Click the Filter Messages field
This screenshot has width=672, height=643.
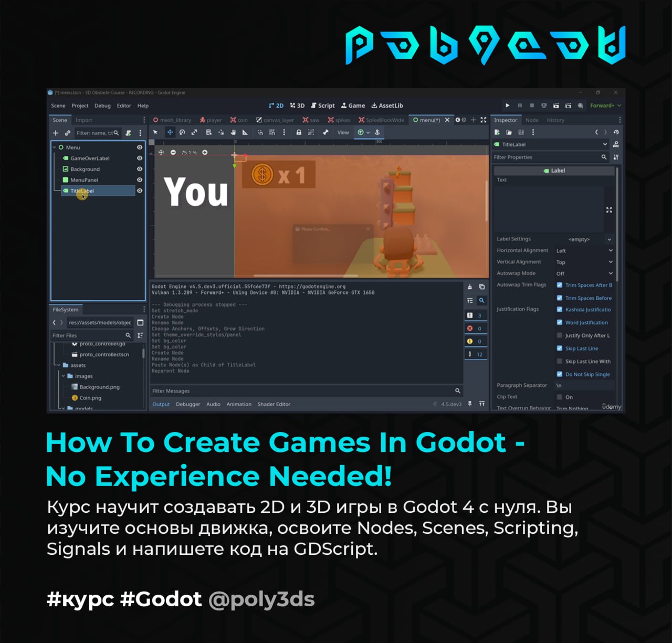click(x=306, y=391)
